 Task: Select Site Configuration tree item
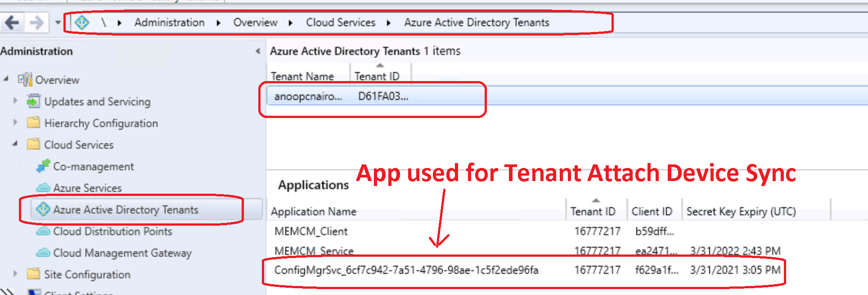(x=87, y=274)
